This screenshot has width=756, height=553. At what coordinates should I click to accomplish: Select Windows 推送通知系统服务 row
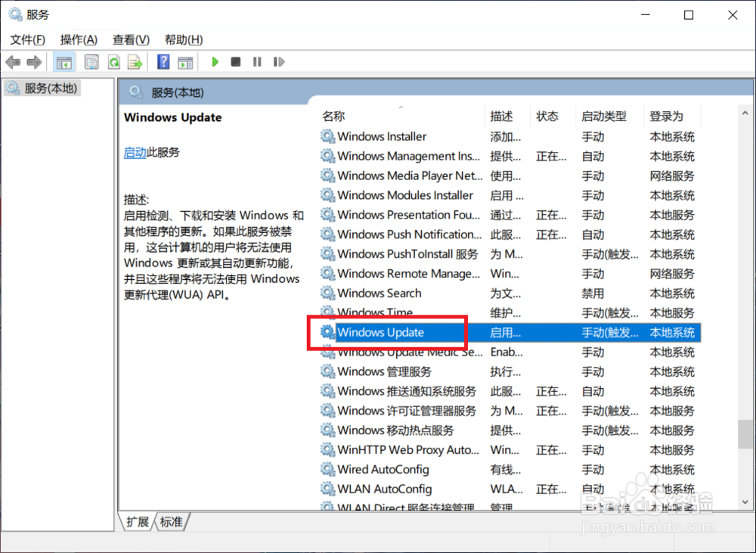coord(509,391)
